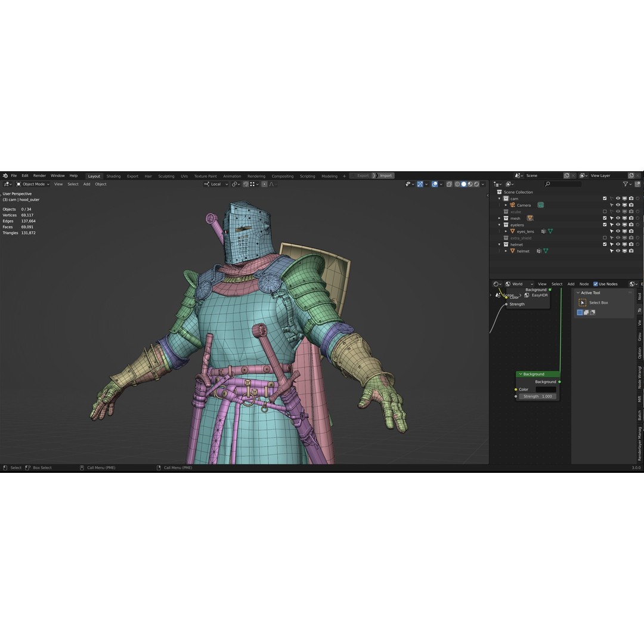Screen dimensions: 644x644
Task: Expand the Camera object row
Action: 506,205
